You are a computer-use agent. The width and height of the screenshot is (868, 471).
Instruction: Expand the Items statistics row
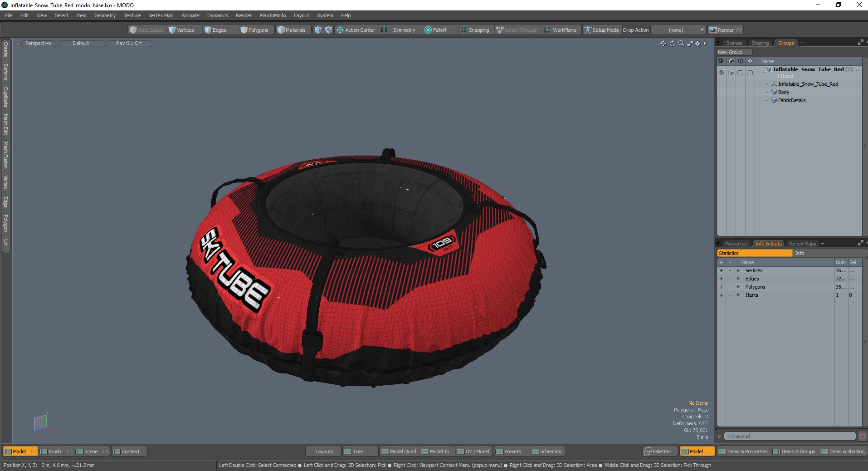[x=738, y=295]
